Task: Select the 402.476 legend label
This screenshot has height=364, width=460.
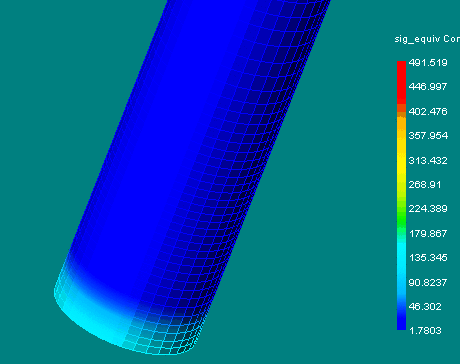Action: pyautogui.click(x=428, y=111)
